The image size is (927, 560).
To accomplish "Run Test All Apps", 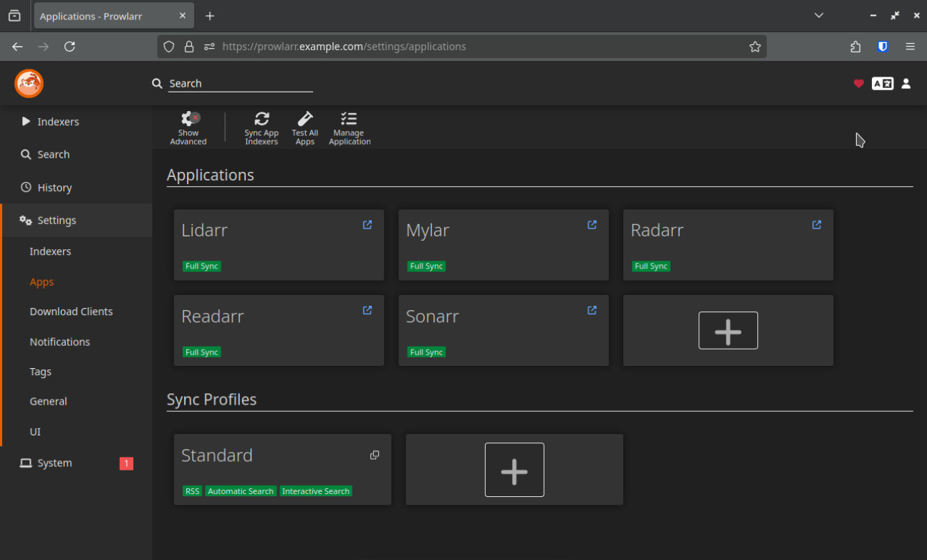I will 304,127.
